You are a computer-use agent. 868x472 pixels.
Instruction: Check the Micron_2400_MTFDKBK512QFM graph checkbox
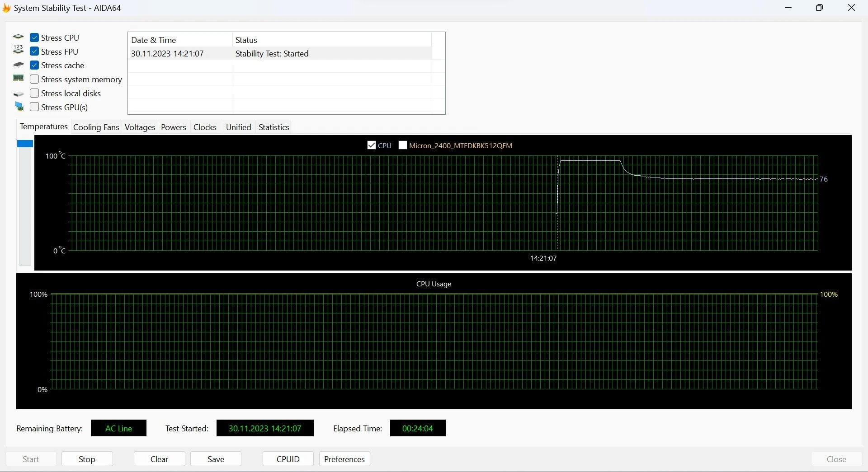click(403, 145)
